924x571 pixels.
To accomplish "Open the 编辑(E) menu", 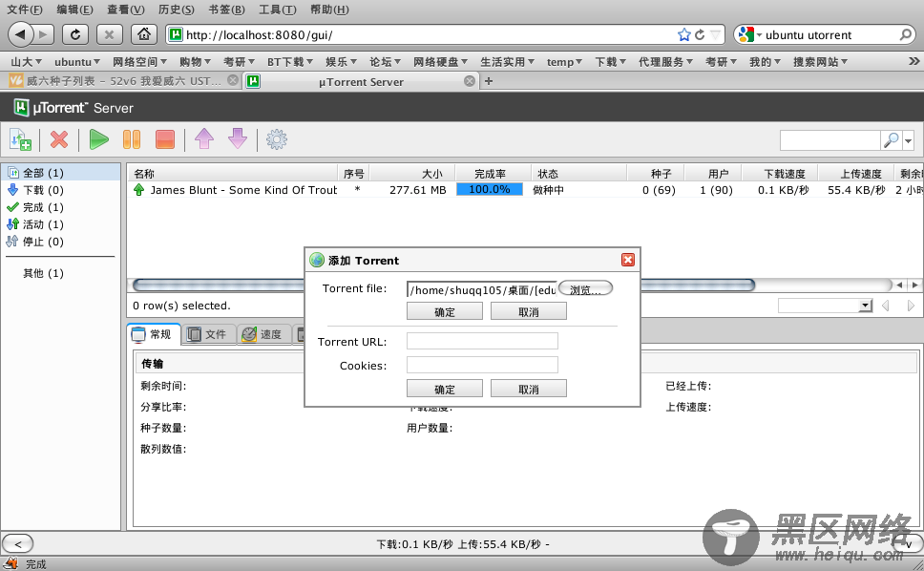I will point(74,10).
